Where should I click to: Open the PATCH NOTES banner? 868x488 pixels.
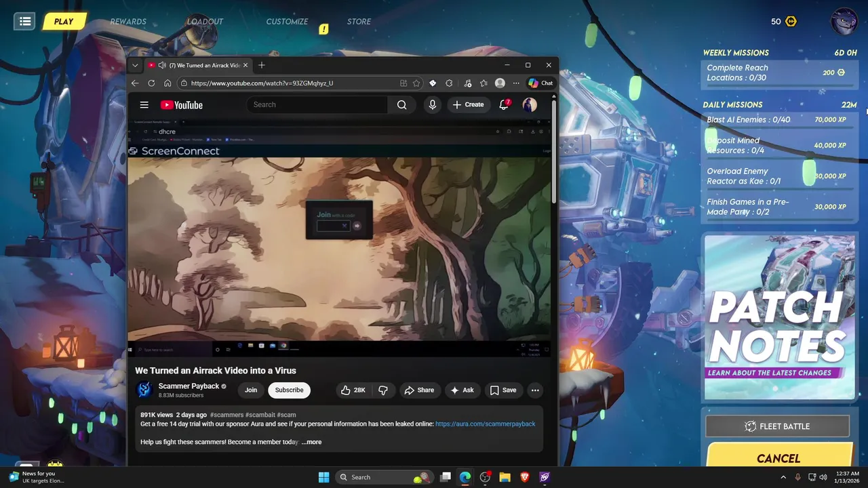pyautogui.click(x=779, y=317)
